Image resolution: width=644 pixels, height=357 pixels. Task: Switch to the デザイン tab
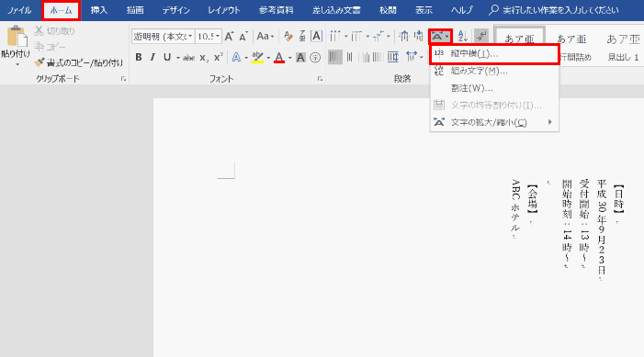(175, 10)
